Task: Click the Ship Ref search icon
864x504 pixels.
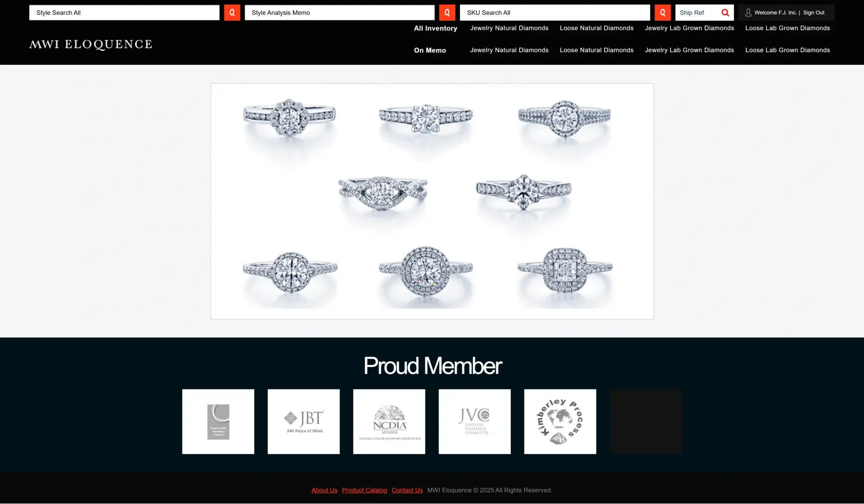Action: [725, 13]
